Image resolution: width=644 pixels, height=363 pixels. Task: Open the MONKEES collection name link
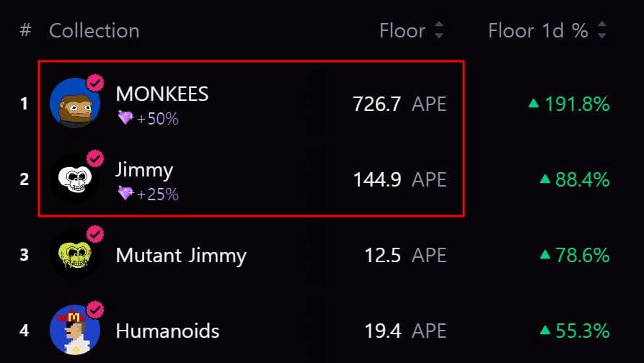[162, 94]
